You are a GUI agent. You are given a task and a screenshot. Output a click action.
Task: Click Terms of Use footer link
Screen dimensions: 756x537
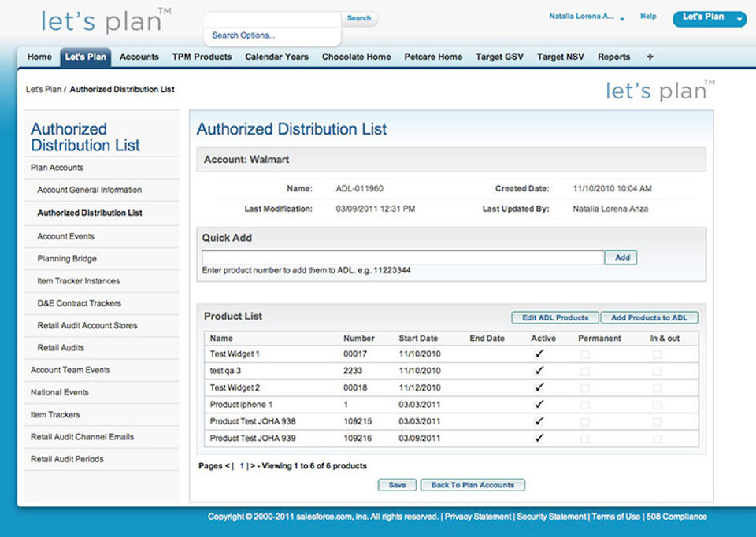click(616, 517)
